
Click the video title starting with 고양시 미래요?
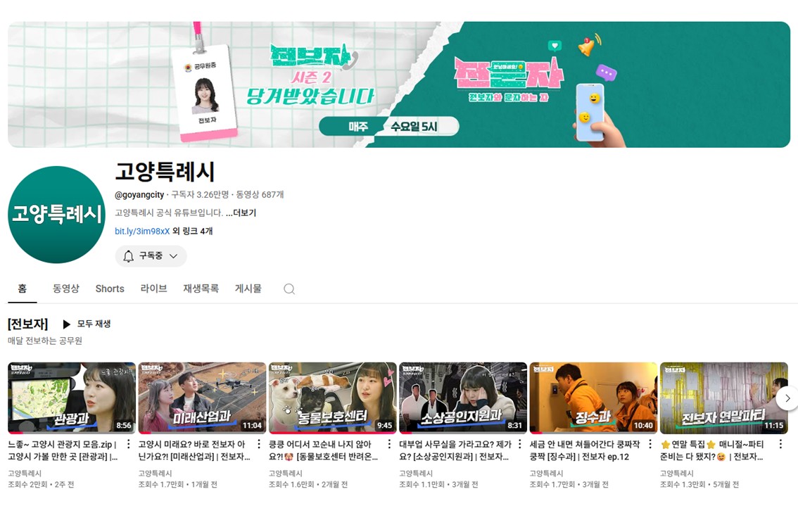(x=194, y=450)
